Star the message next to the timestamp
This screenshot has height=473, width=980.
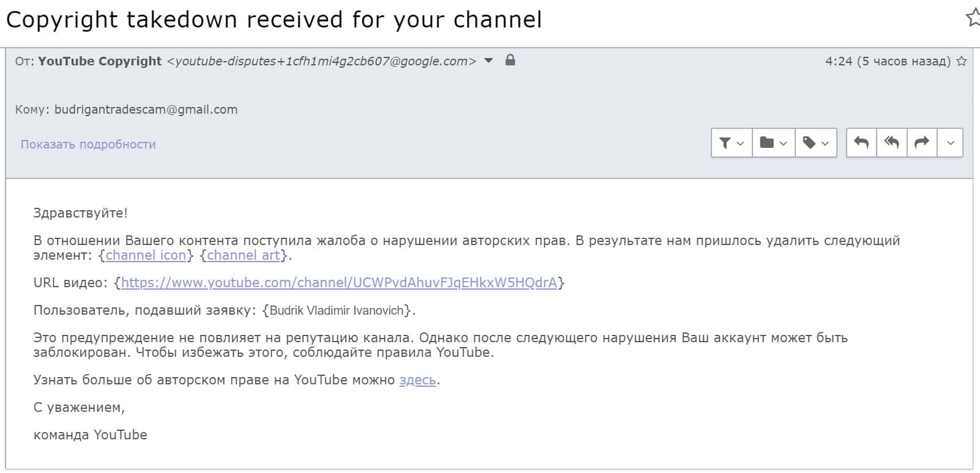pos(962,61)
